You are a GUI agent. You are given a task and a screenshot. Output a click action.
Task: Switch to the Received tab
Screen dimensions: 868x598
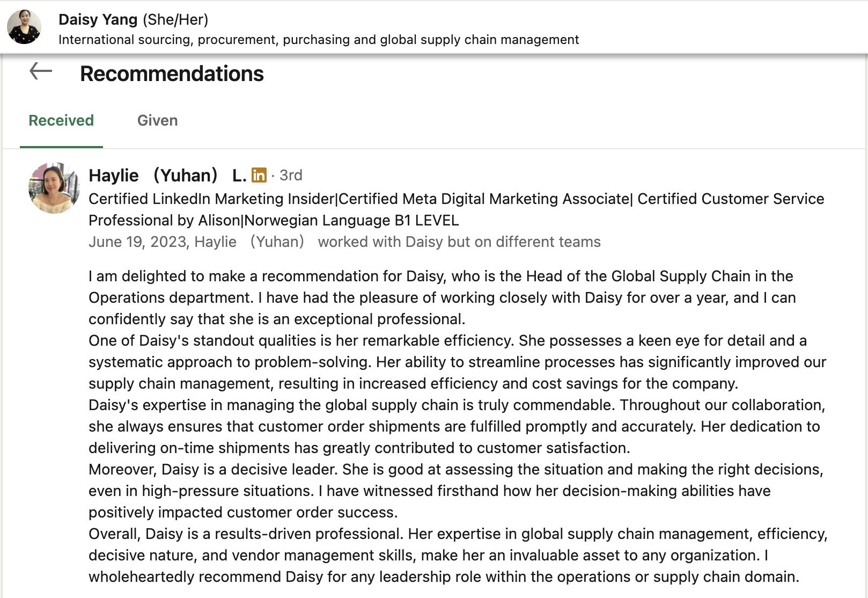pos(61,120)
